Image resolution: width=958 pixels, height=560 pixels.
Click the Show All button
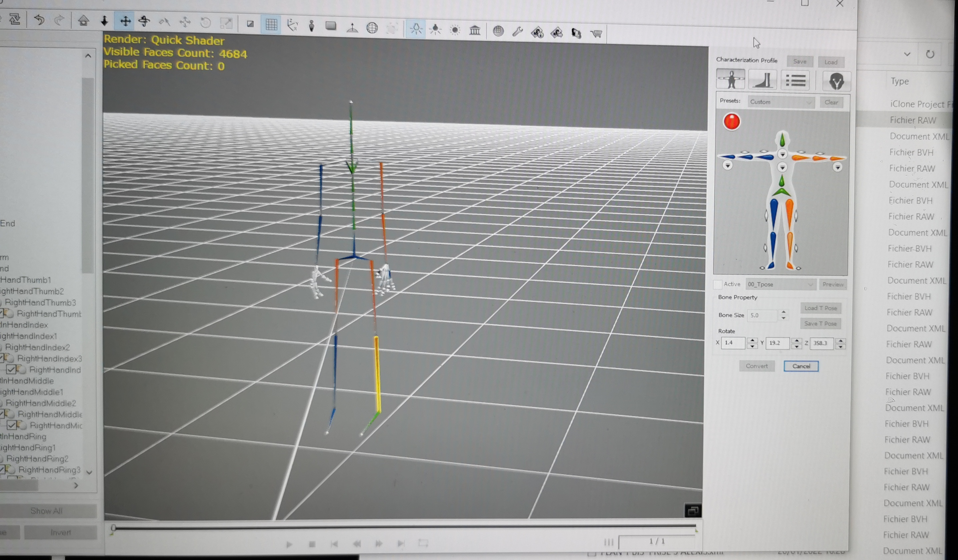(46, 511)
